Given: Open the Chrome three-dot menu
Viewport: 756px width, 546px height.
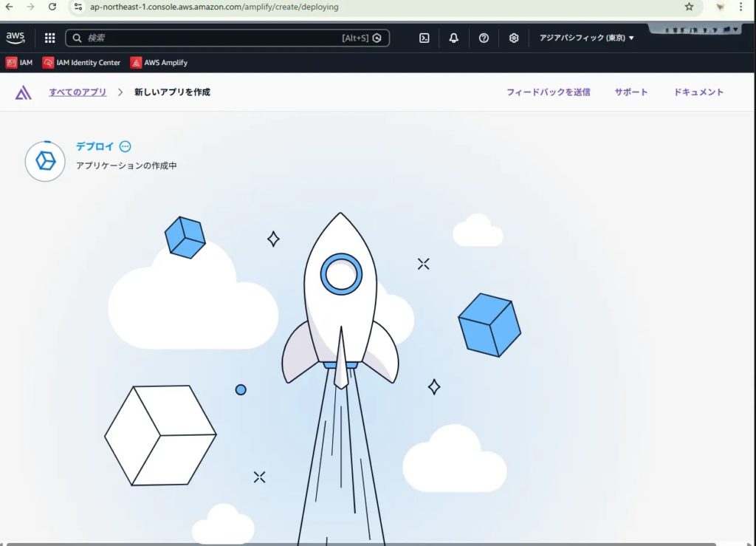Looking at the screenshot, I should coord(740,7).
